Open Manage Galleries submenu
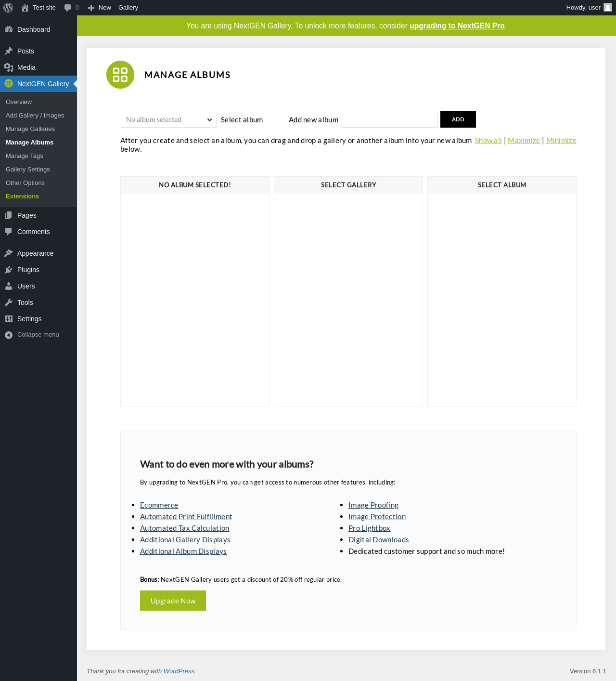 click(30, 129)
